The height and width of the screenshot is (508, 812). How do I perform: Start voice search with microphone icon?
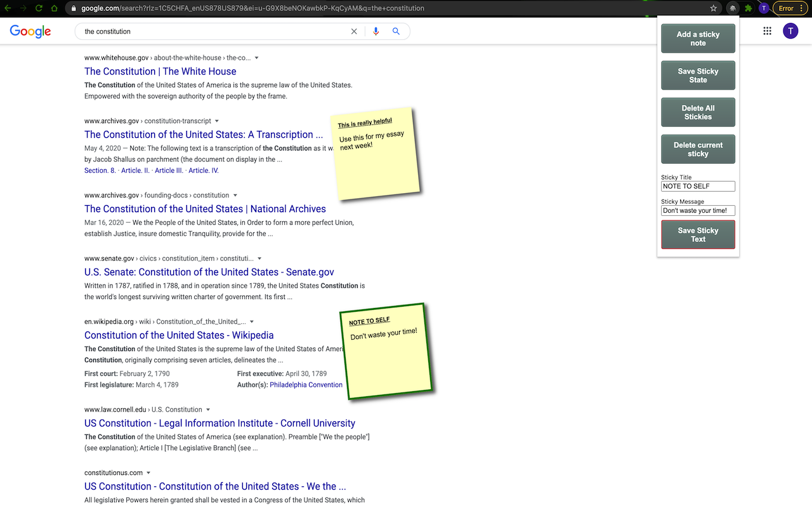[x=376, y=31]
